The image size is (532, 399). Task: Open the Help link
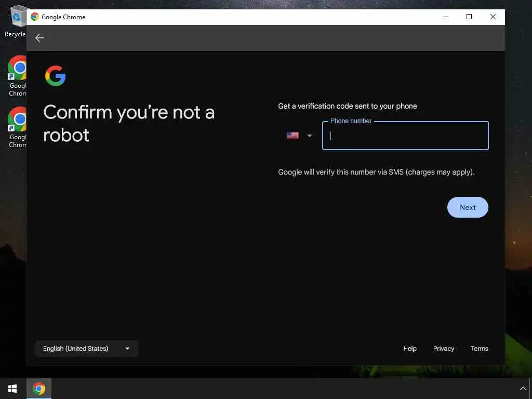(x=410, y=349)
